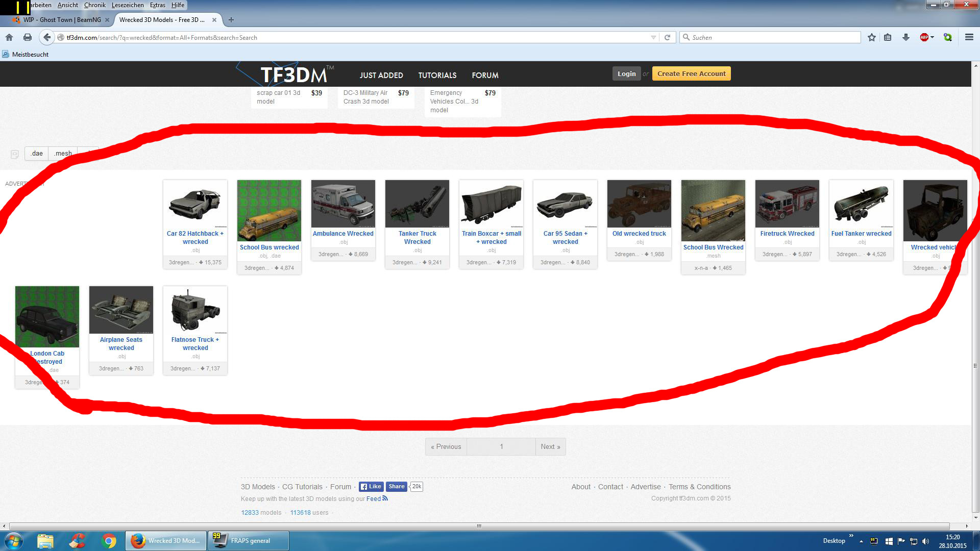Select the .mesh format filter

63,153
